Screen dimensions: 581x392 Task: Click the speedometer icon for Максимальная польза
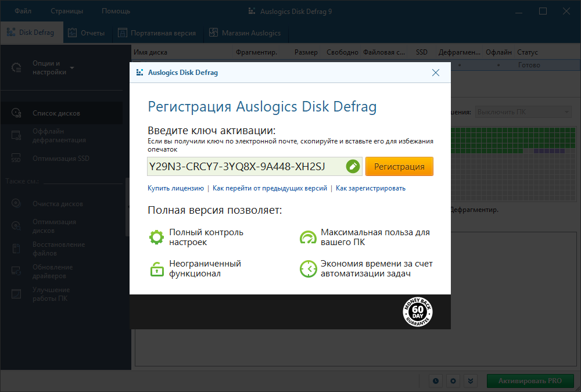[x=308, y=237]
